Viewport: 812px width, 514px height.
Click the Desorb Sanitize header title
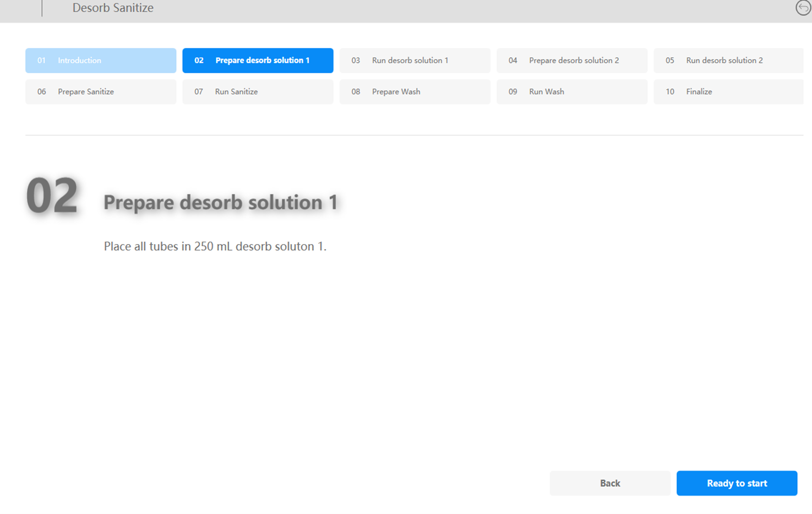113,8
